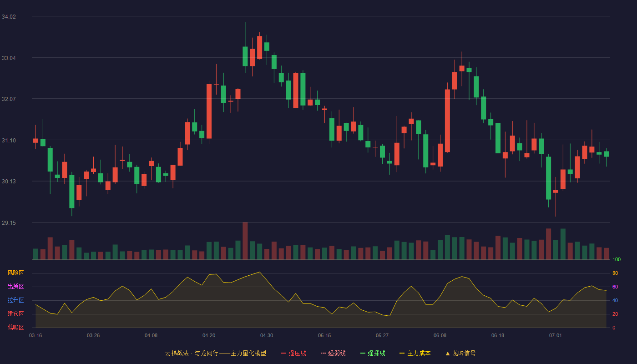Select the 出货区 zone label
637x364 pixels.
(x=15, y=287)
